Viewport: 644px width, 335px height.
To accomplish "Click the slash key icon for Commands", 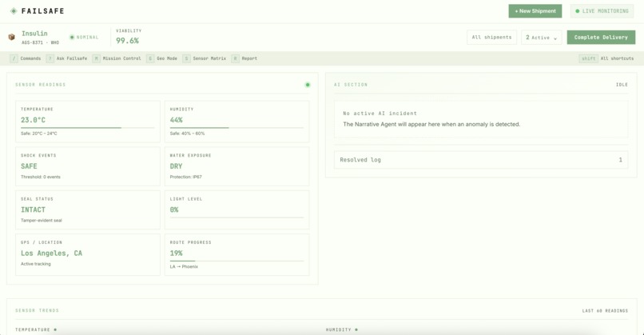I will tap(14, 58).
